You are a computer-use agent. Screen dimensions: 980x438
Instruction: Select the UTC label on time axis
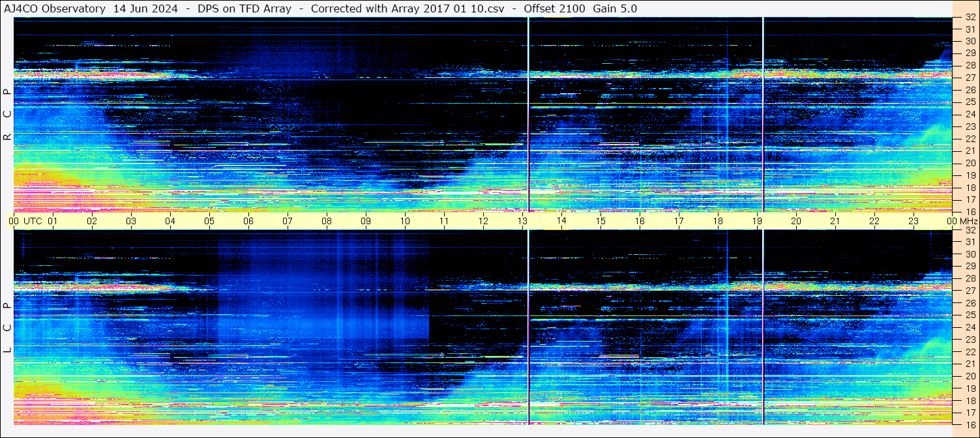[33, 221]
